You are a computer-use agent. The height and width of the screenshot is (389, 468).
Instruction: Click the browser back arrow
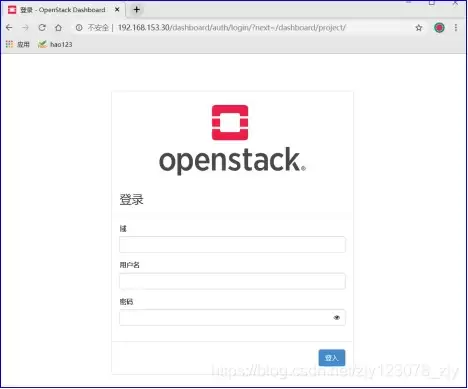point(9,28)
